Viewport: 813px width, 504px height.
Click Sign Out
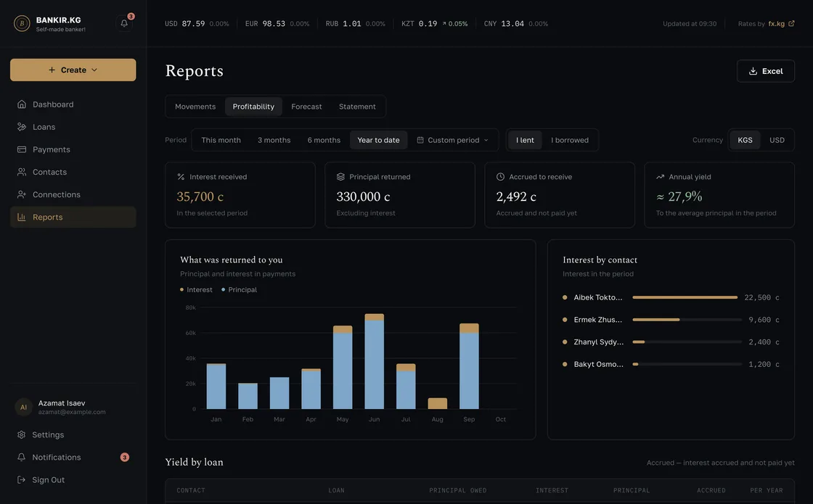pyautogui.click(x=73, y=479)
